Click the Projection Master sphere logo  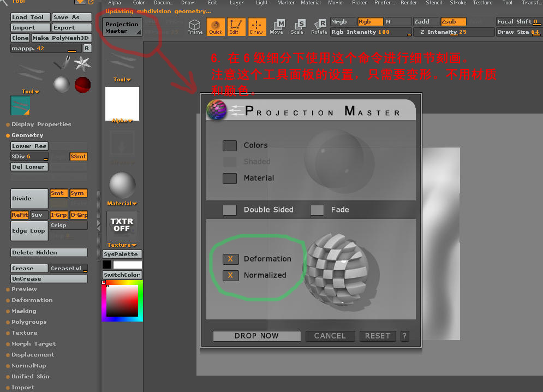click(217, 110)
